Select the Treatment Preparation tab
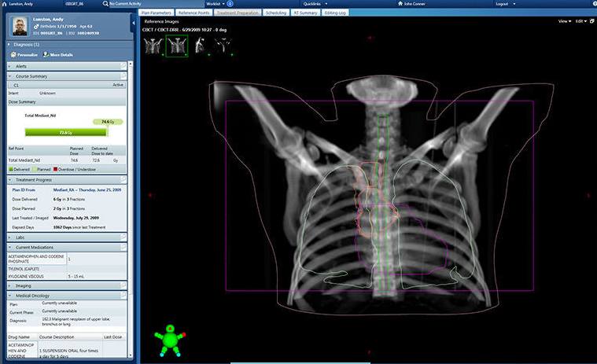This screenshot has width=597, height=364. point(238,13)
